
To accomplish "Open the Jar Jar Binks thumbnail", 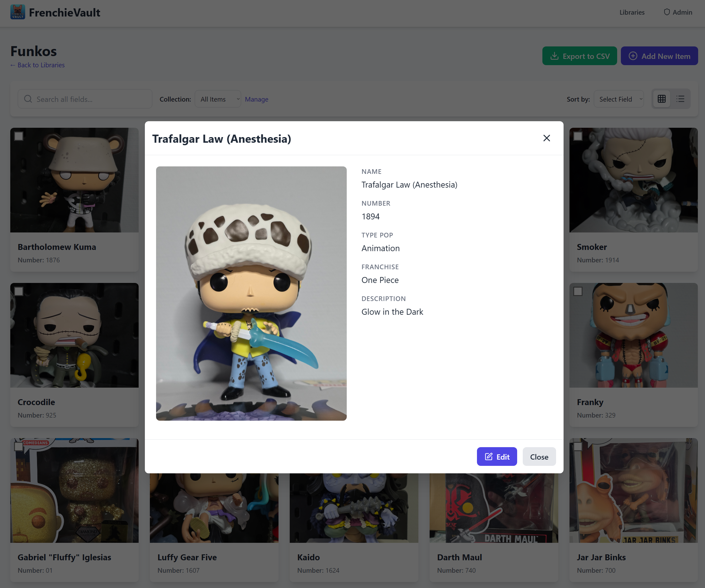I will (x=633, y=490).
